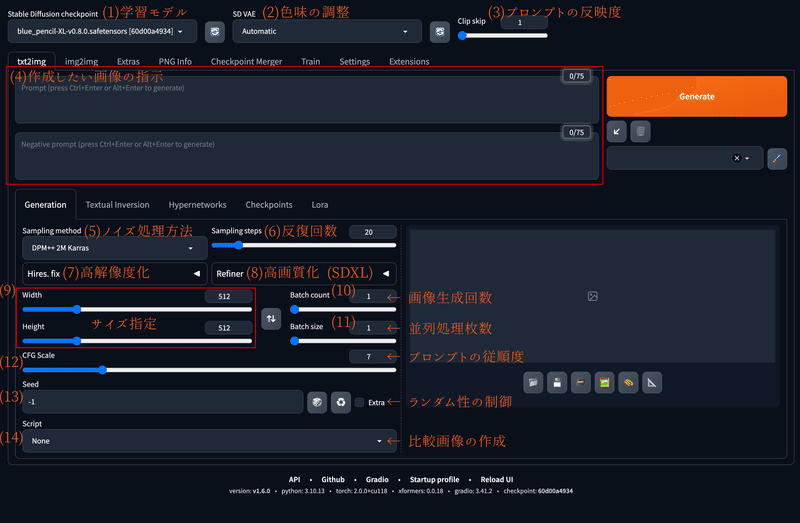The height and width of the screenshot is (523, 800).
Task: Reuse the last seed with recycle icon
Action: click(341, 402)
